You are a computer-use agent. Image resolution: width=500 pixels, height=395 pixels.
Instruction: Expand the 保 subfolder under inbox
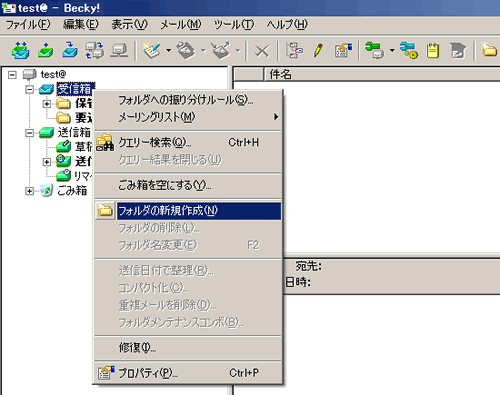tap(47, 104)
